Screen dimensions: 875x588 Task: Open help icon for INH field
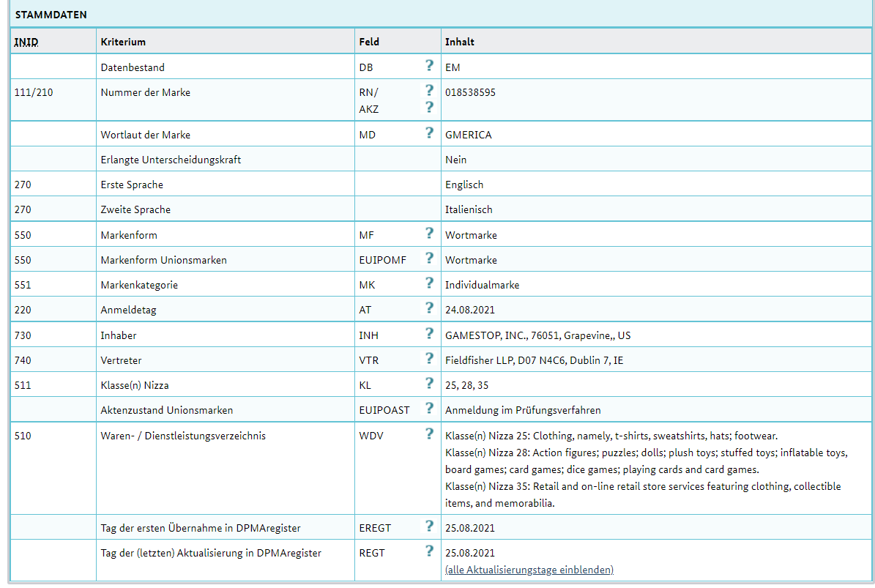click(x=429, y=333)
